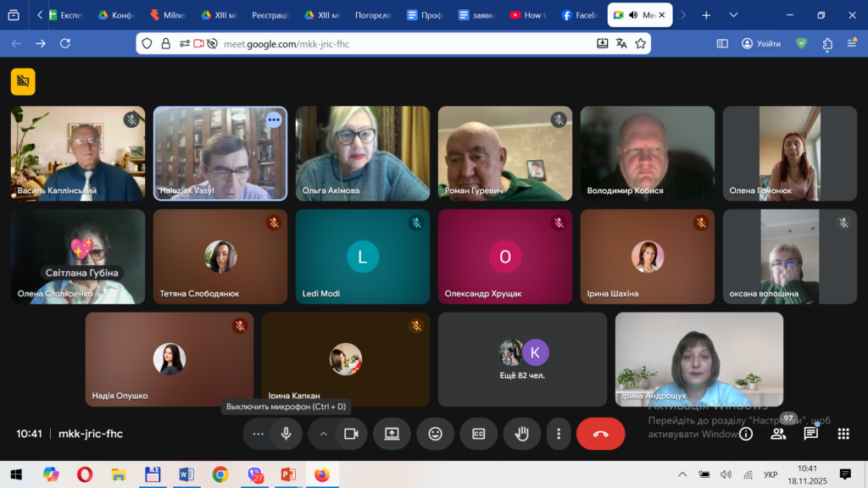Toggle the microphone on or off
The image size is (868, 488).
[287, 434]
